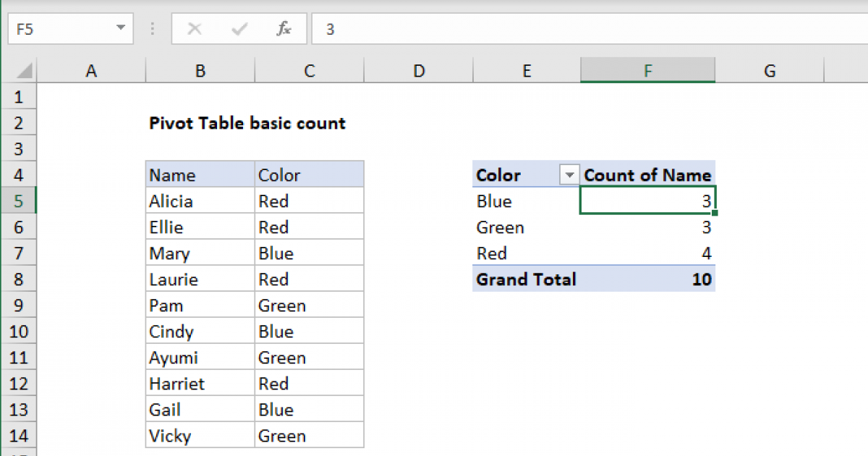Select the cell containing 'Harriet'
Viewport: 868px width, 456px height.
coord(200,384)
